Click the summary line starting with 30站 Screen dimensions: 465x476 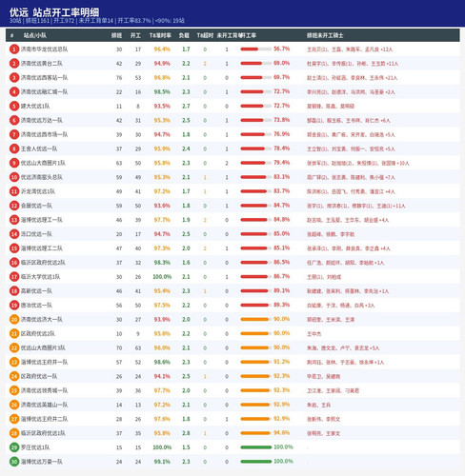pyautogui.click(x=97, y=21)
